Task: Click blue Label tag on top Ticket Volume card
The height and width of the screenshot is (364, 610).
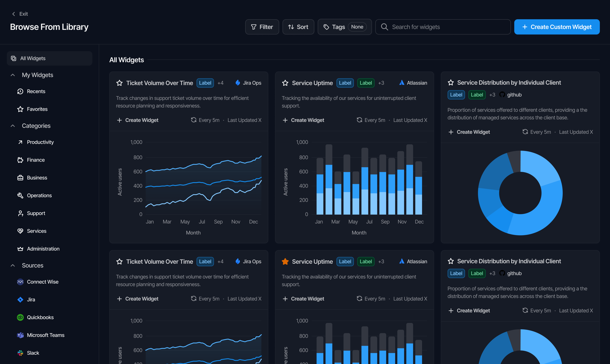Action: [x=205, y=83]
